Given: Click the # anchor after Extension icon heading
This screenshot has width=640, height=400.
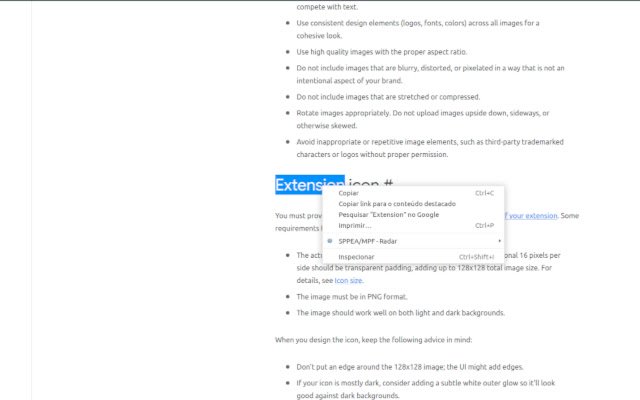Looking at the screenshot, I should pyautogui.click(x=388, y=185).
